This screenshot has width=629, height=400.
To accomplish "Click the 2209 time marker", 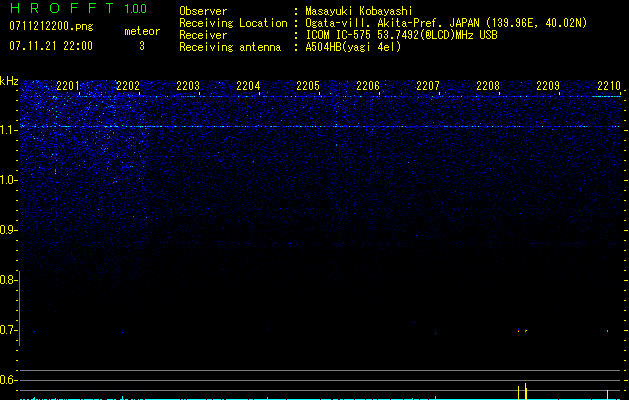I will coord(548,85).
